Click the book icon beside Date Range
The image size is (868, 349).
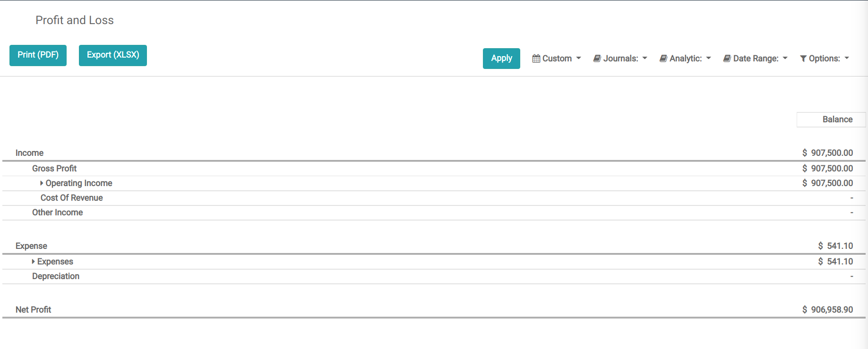(727, 59)
